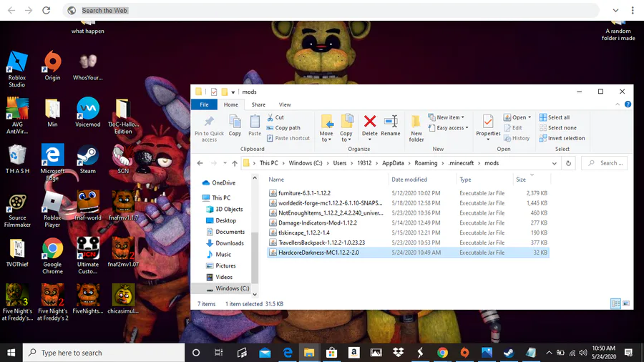Open the File ribbon tab
The image size is (644, 362).
coord(204,104)
